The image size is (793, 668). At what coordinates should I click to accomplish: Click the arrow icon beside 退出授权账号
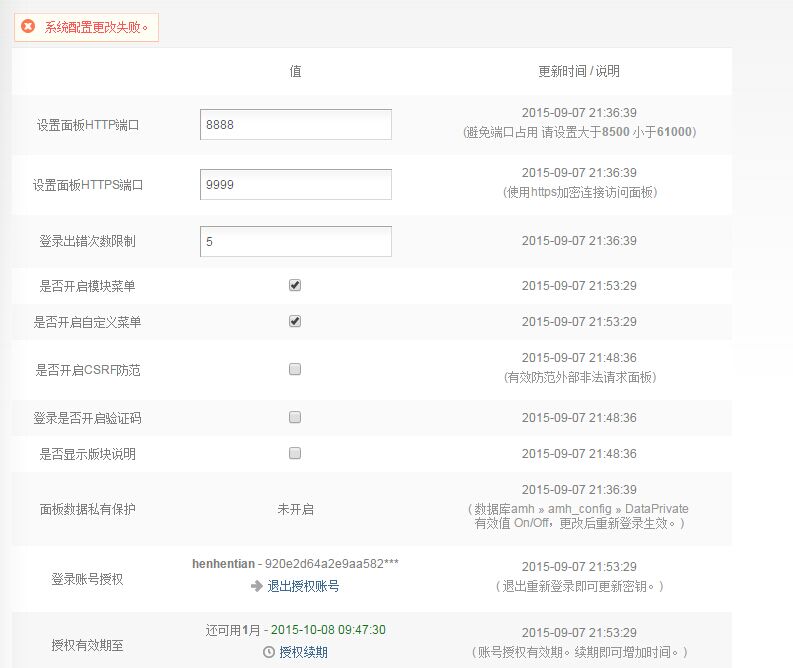[257, 587]
